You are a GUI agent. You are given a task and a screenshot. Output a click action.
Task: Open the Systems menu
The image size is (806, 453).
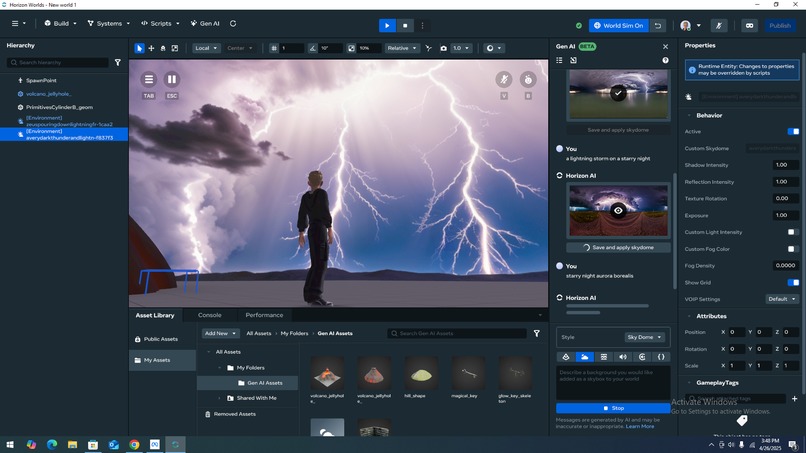coord(108,24)
